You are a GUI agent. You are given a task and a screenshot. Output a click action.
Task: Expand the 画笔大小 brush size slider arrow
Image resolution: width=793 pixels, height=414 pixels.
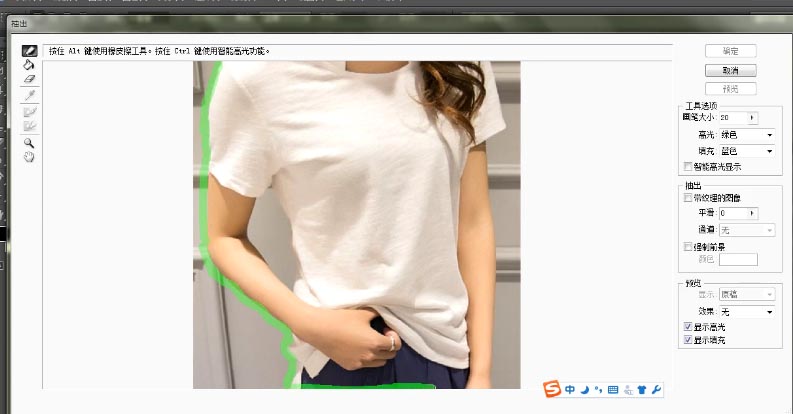(x=752, y=118)
